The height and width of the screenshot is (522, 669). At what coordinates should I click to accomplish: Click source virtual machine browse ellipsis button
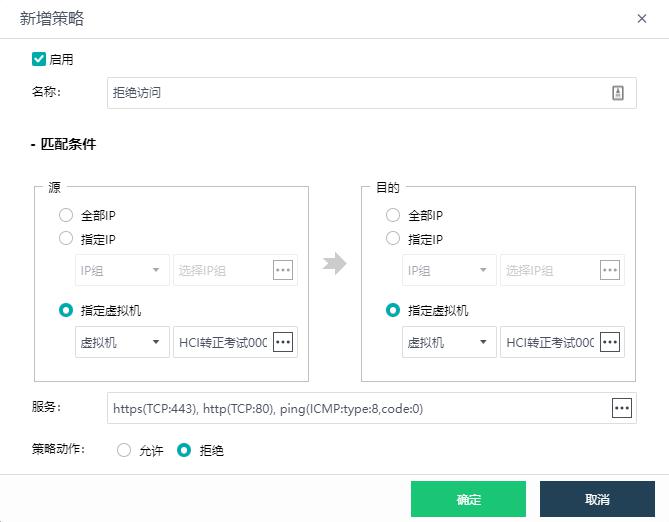click(x=282, y=342)
